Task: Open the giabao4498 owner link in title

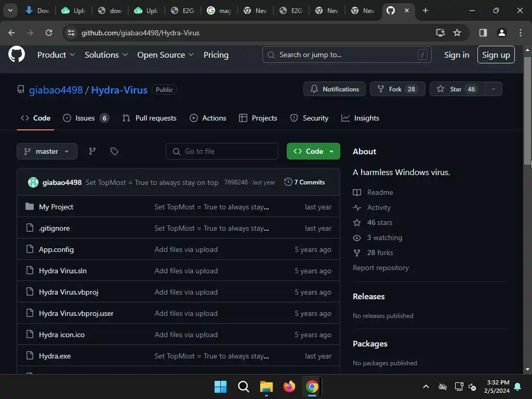Action: pyautogui.click(x=56, y=90)
